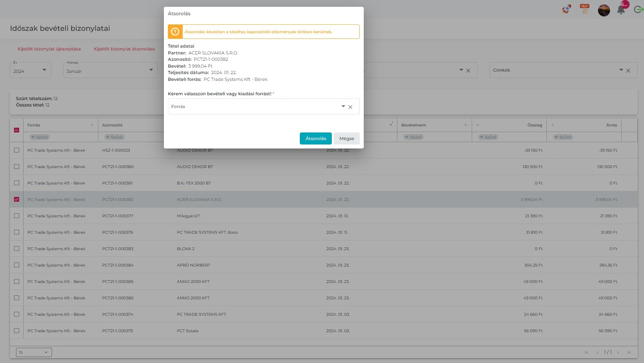Click Kijelölt bizonylat újraosztása
Viewport: 644px width, 363px height.
click(x=49, y=49)
